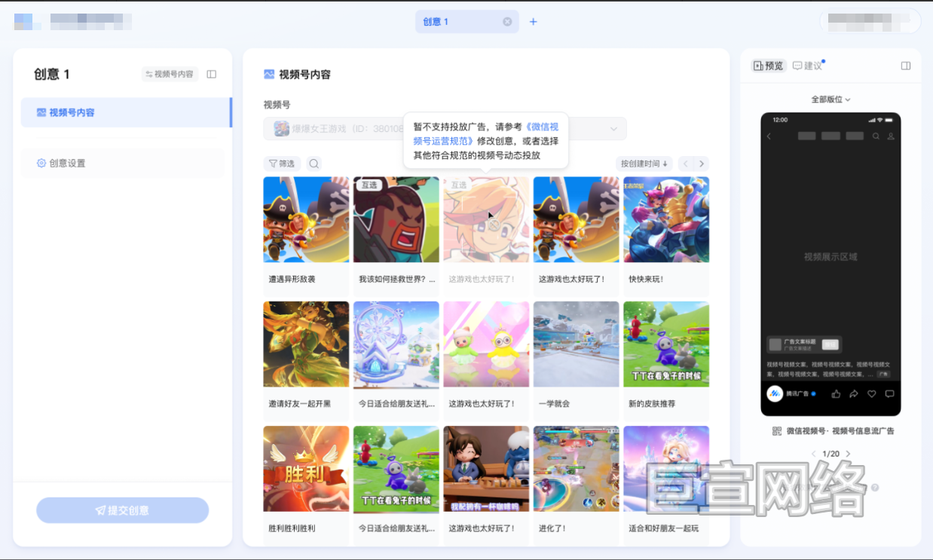Screen dimensions: 933x560
Task: Select video thumbnail 我该如何拯救世界?
Action: point(396,219)
